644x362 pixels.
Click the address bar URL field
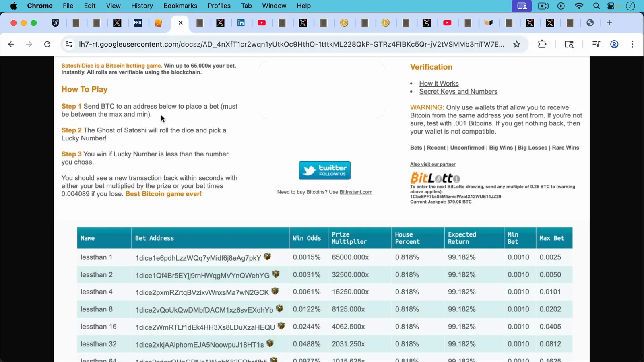click(291, 44)
